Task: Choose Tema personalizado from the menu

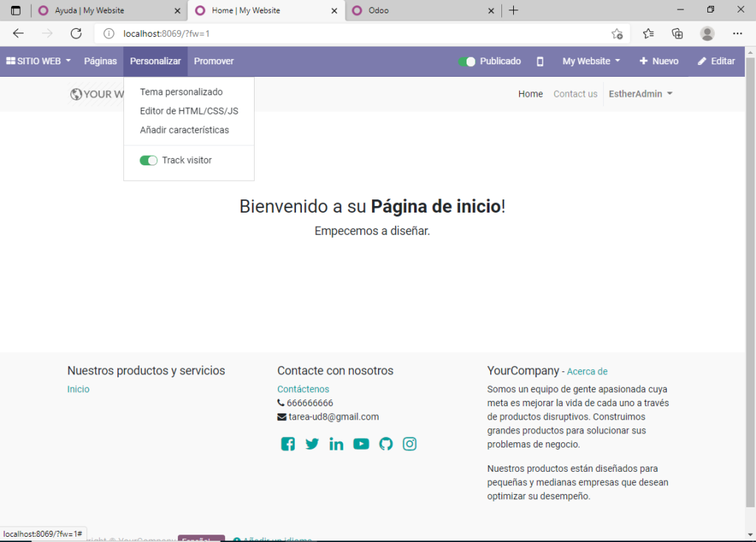Action: point(181,92)
